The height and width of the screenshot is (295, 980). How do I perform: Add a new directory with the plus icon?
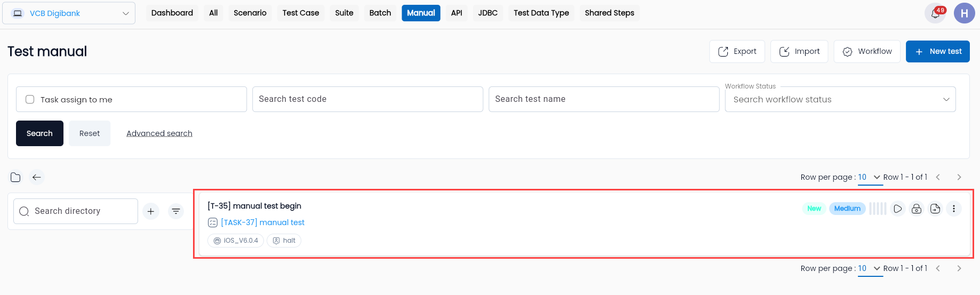(151, 211)
